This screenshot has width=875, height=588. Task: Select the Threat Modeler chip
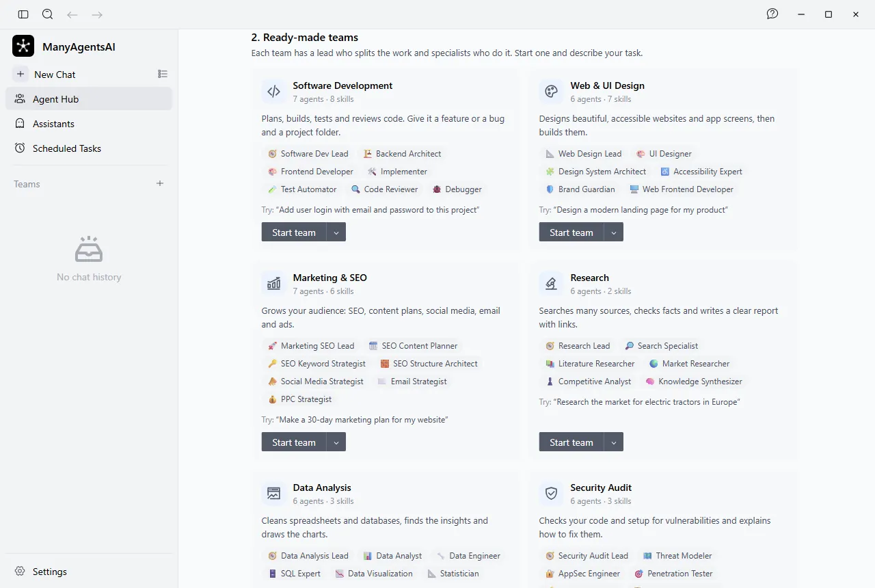[x=677, y=556]
